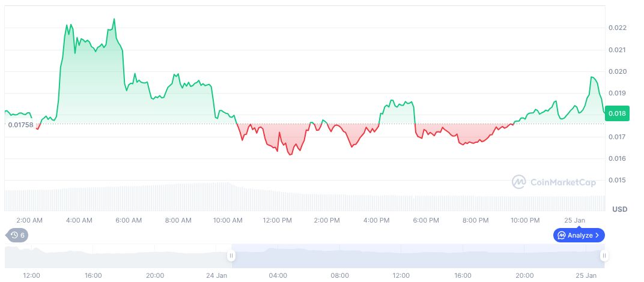This screenshot has width=644, height=282.
Task: Click the chart icon inside Analyze button
Action: [562, 235]
